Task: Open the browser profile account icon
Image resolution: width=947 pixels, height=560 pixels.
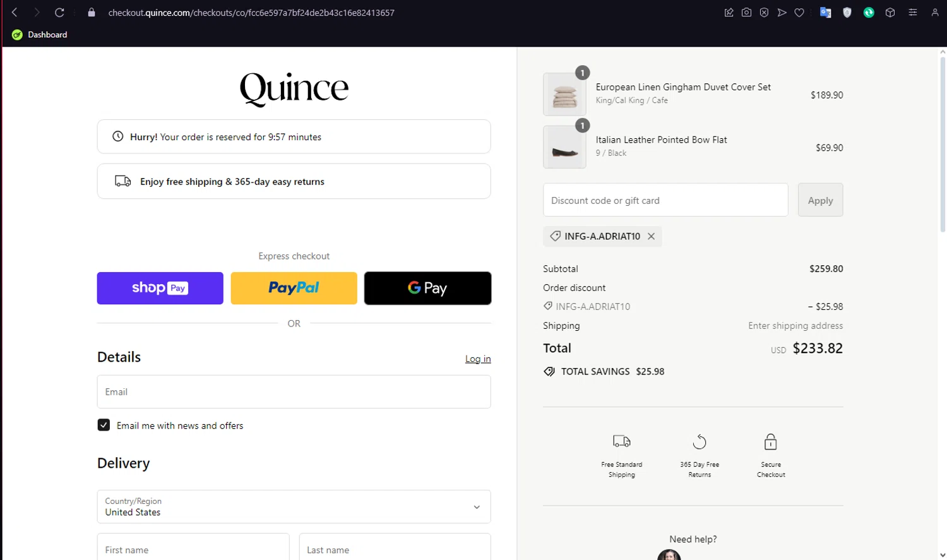Action: point(935,13)
